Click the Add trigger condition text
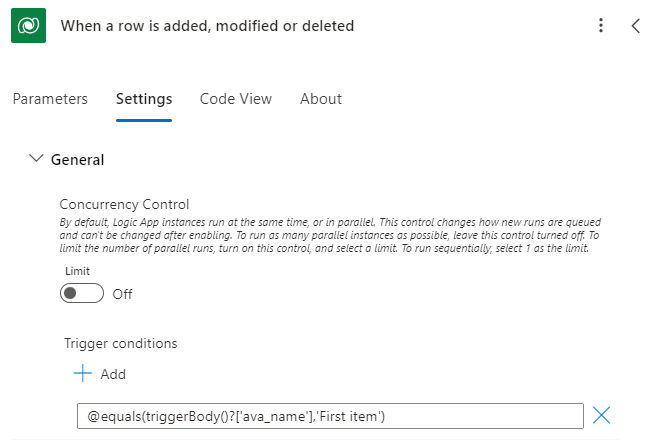Screen dimensions: 653x440 click(x=113, y=374)
